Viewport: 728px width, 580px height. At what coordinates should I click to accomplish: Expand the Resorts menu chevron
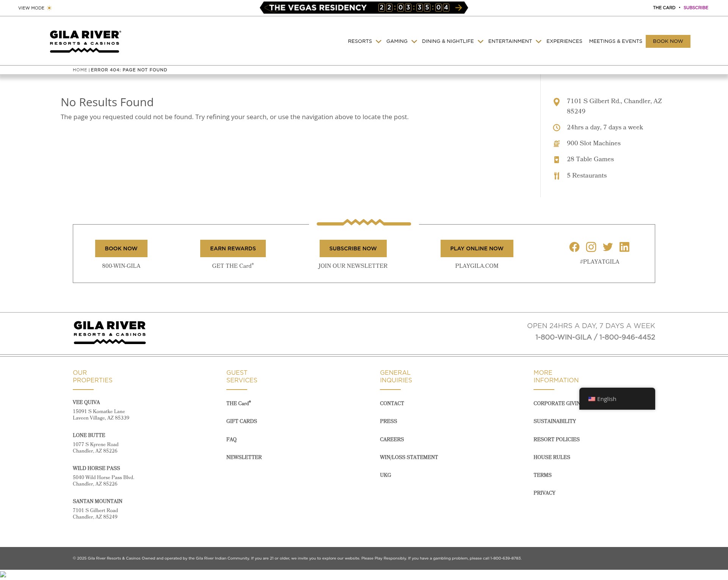click(378, 42)
